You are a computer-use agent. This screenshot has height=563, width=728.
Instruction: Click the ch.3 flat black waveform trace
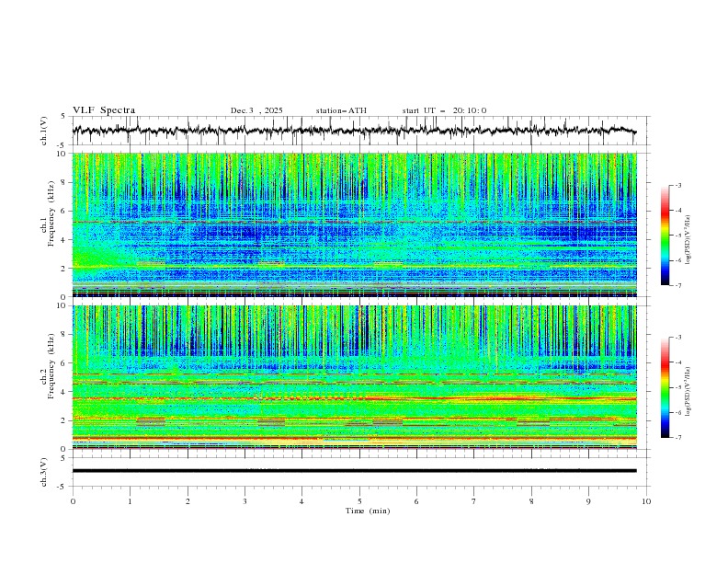tap(354, 471)
